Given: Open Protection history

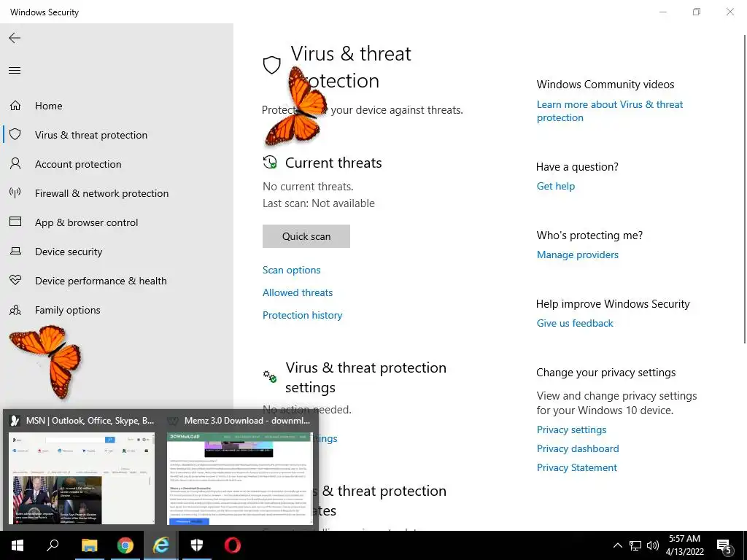Looking at the screenshot, I should [303, 315].
